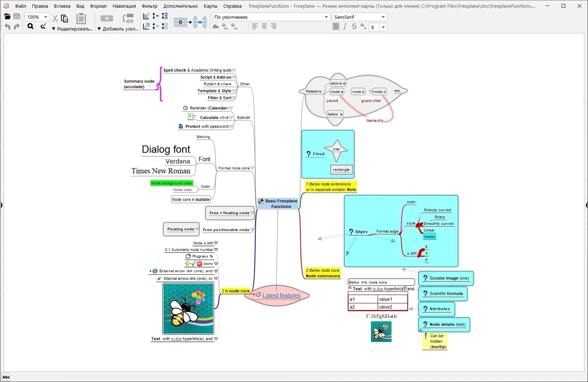
Task: Toggle italic formatting button
Action: (x=345, y=26)
